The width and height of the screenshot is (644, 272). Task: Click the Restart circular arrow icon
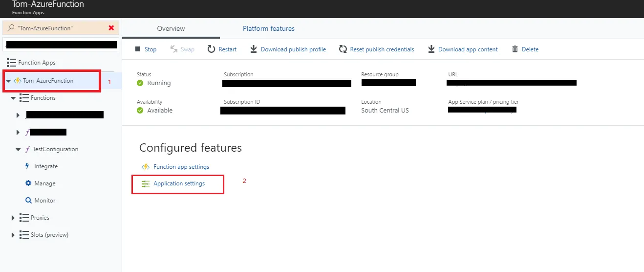211,49
